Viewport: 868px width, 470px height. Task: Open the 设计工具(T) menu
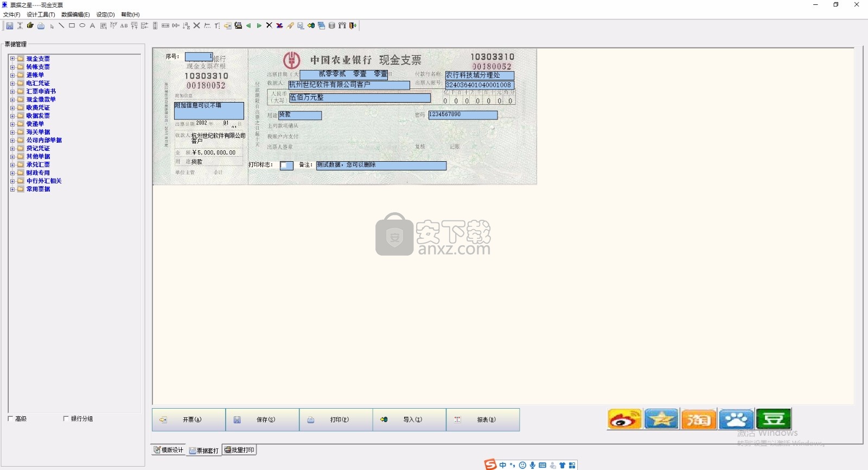[x=41, y=15]
